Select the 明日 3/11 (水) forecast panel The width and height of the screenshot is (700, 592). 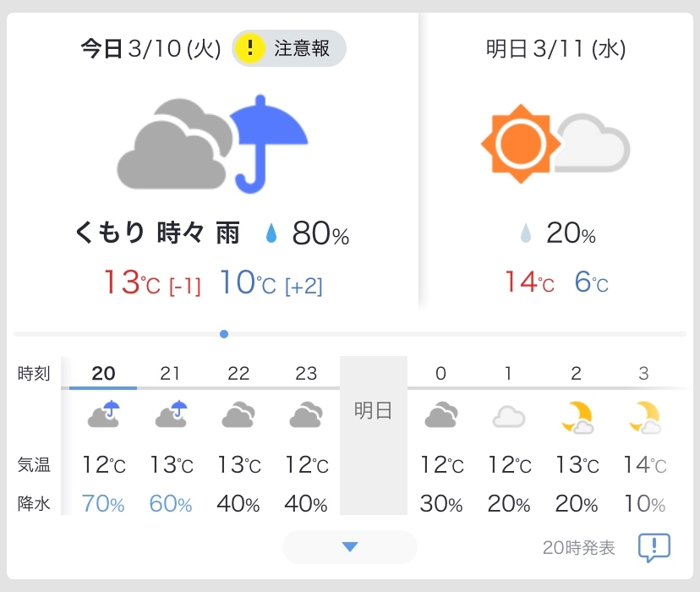pyautogui.click(x=555, y=162)
